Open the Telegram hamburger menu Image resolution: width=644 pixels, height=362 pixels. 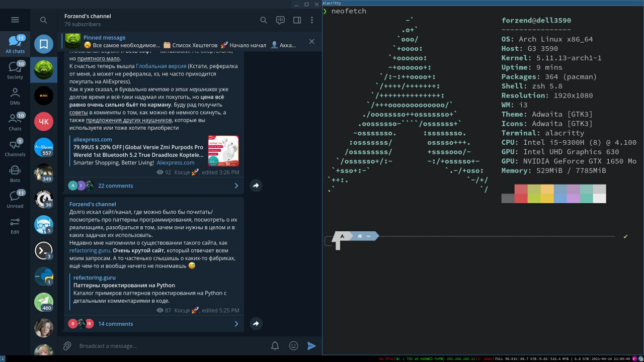(x=15, y=20)
